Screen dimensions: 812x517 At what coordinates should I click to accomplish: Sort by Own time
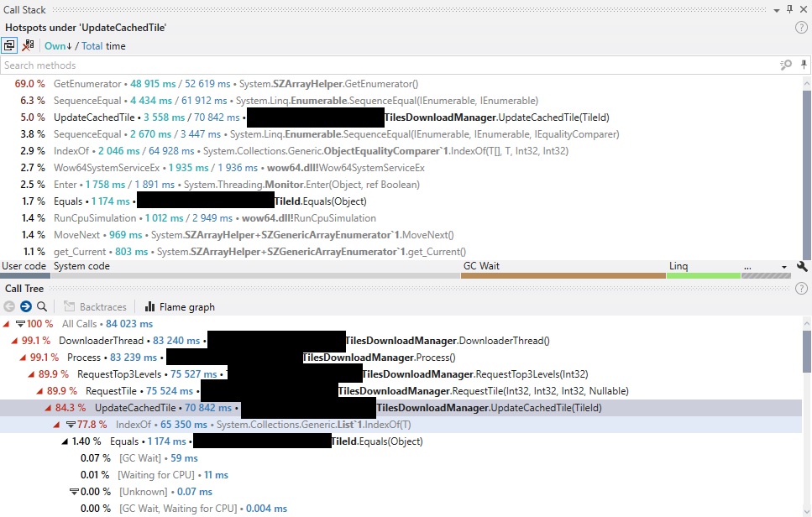[x=59, y=45]
